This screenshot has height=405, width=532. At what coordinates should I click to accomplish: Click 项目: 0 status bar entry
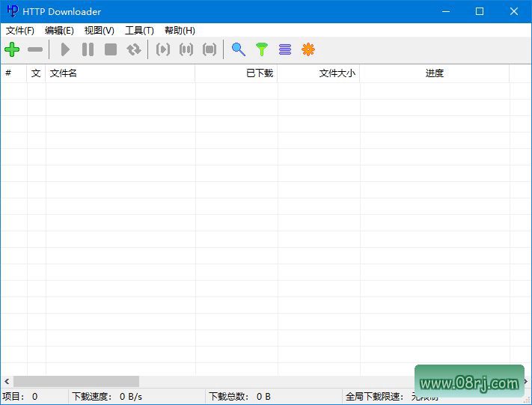tap(34, 397)
